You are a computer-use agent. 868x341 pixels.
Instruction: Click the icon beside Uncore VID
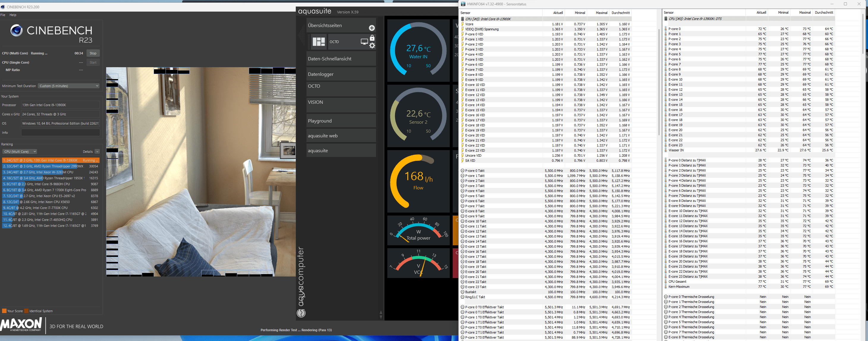(463, 155)
